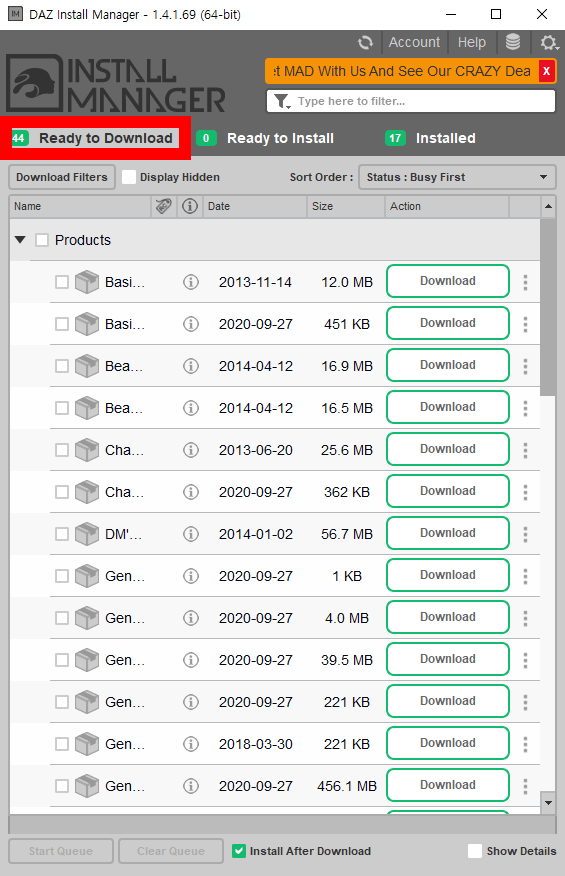Click the orange MAD deals banner
565x876 pixels.
401,71
